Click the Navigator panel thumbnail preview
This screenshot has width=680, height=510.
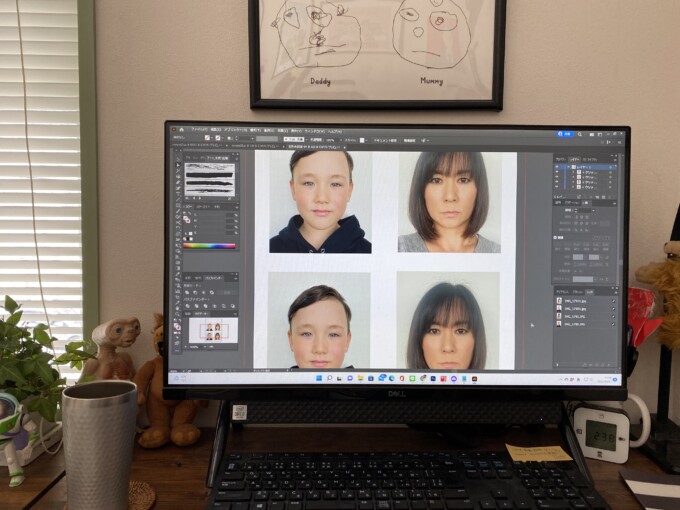pos(213,330)
